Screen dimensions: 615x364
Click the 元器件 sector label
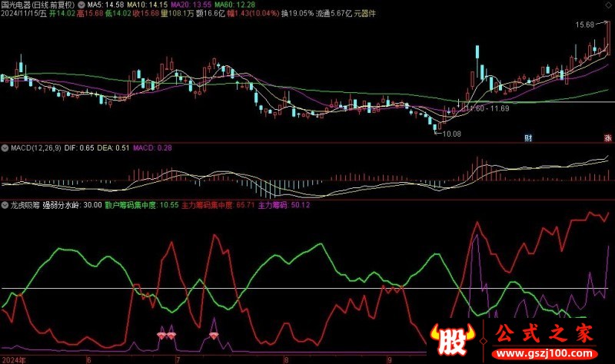click(364, 14)
